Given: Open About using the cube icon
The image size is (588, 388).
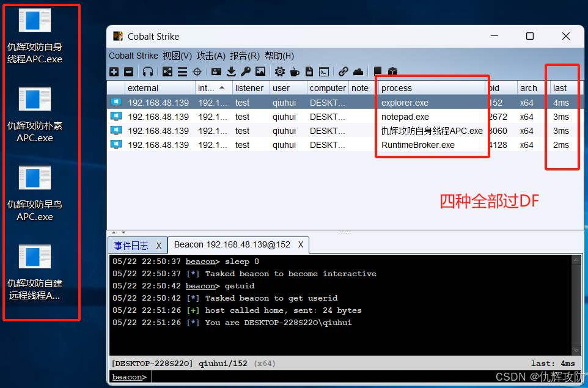Looking at the screenshot, I should coord(392,71).
